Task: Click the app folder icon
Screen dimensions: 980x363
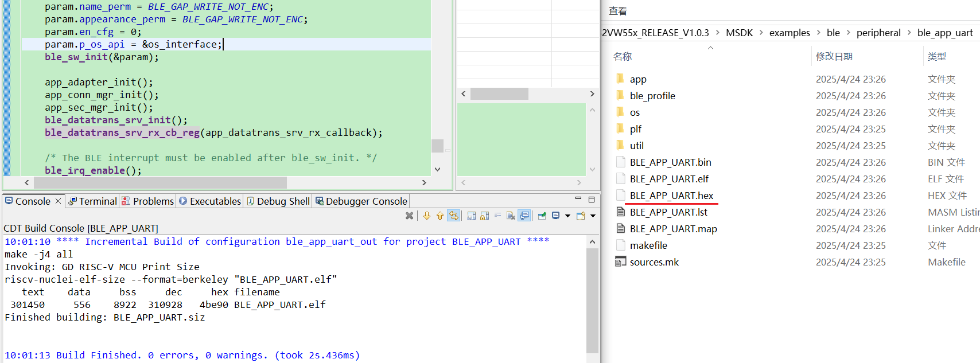Action: click(620, 79)
